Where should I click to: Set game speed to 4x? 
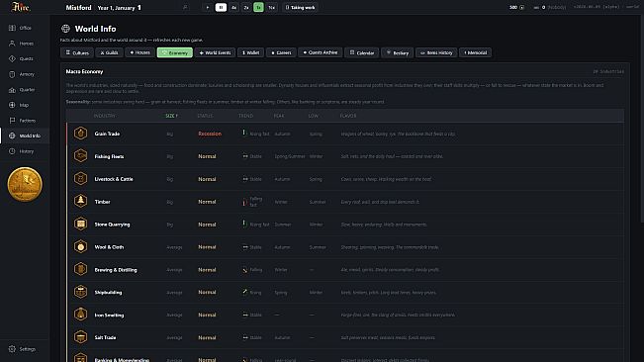(x=233, y=7)
